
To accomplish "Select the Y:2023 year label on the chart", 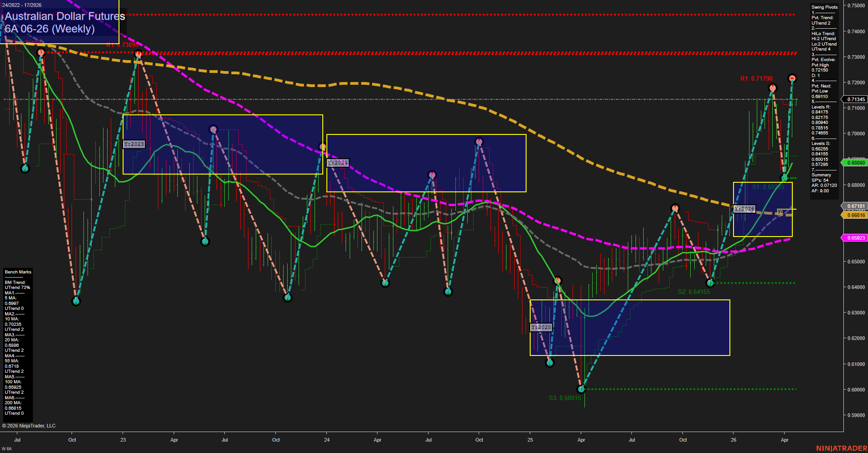I will (x=134, y=144).
